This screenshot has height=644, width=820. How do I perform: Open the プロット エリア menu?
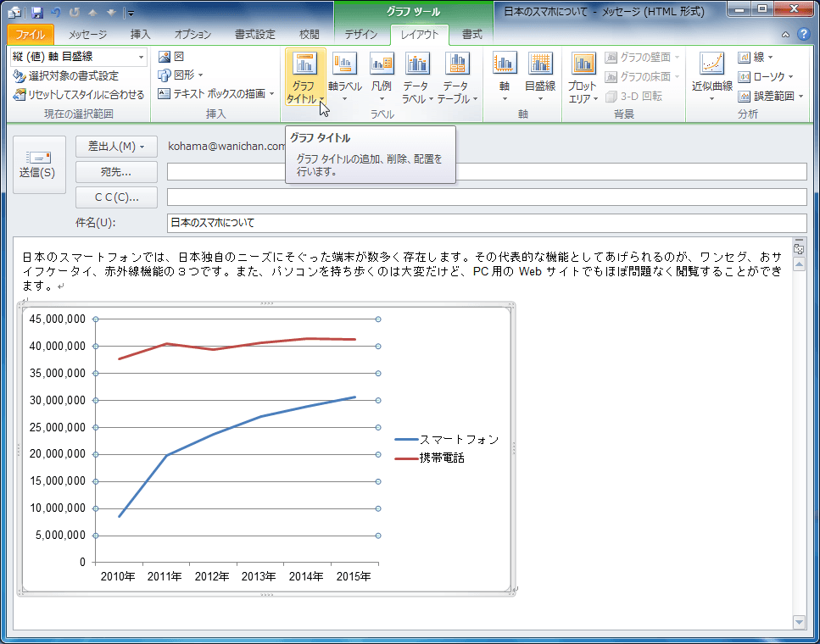[583, 79]
